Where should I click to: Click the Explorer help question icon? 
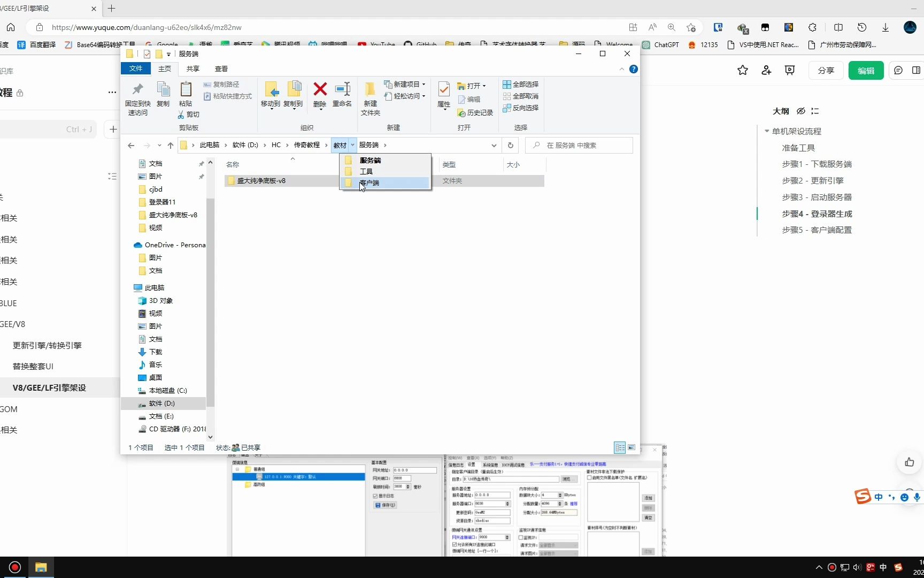pyautogui.click(x=634, y=69)
